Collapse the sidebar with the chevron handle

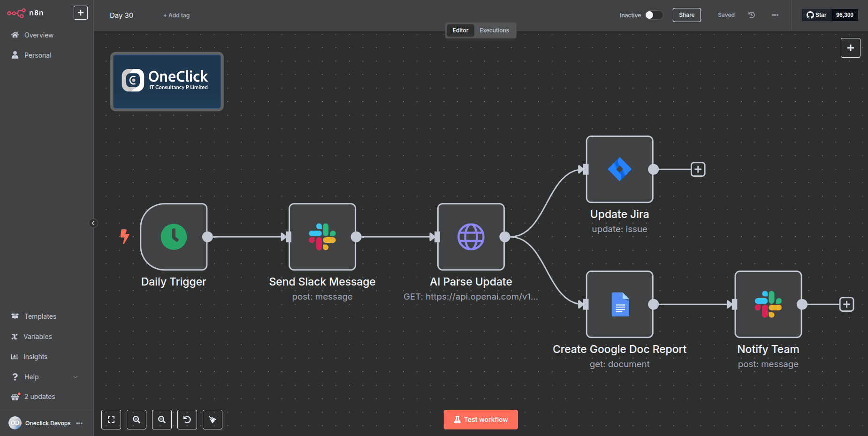click(x=93, y=223)
